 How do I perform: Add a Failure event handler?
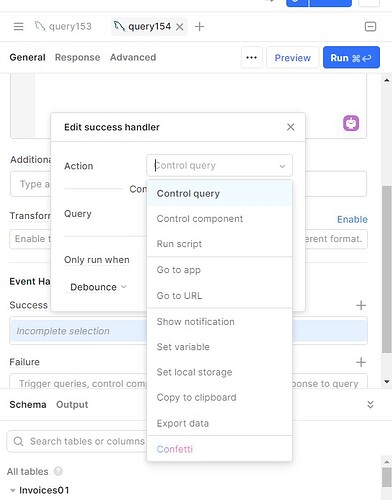coord(361,362)
